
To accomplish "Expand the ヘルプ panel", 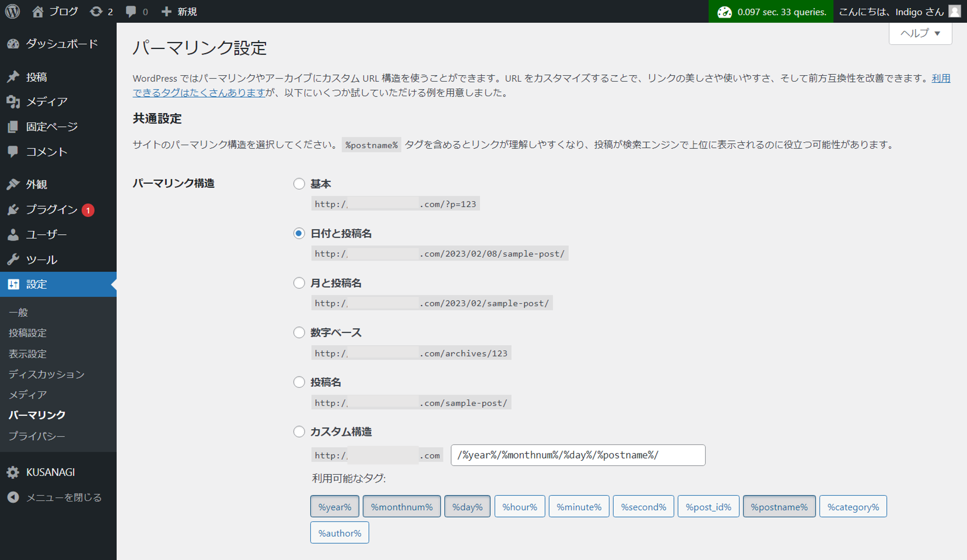I will pos(920,33).
